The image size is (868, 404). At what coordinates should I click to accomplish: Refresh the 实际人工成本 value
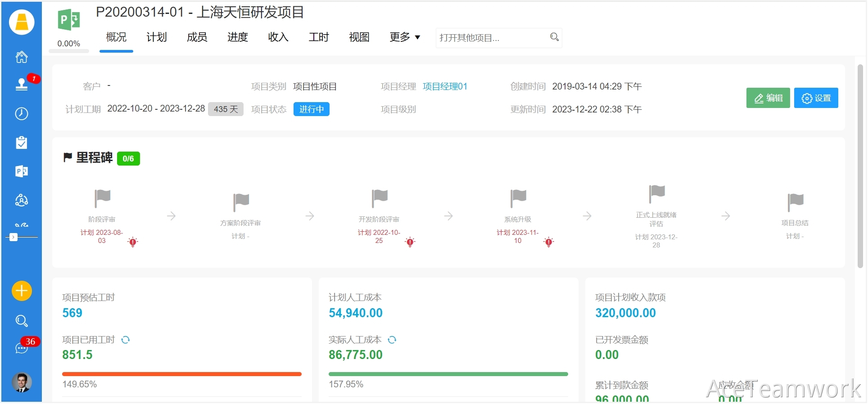coord(392,340)
